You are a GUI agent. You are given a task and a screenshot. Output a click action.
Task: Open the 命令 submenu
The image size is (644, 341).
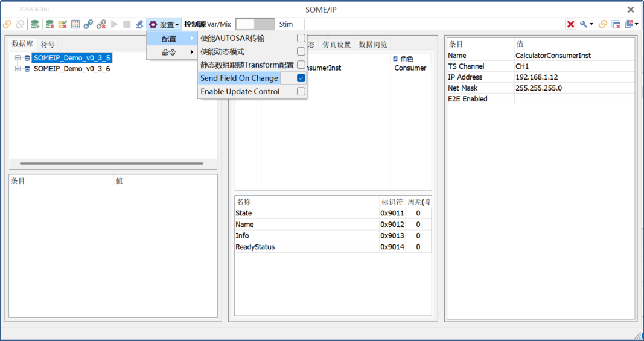pos(172,52)
